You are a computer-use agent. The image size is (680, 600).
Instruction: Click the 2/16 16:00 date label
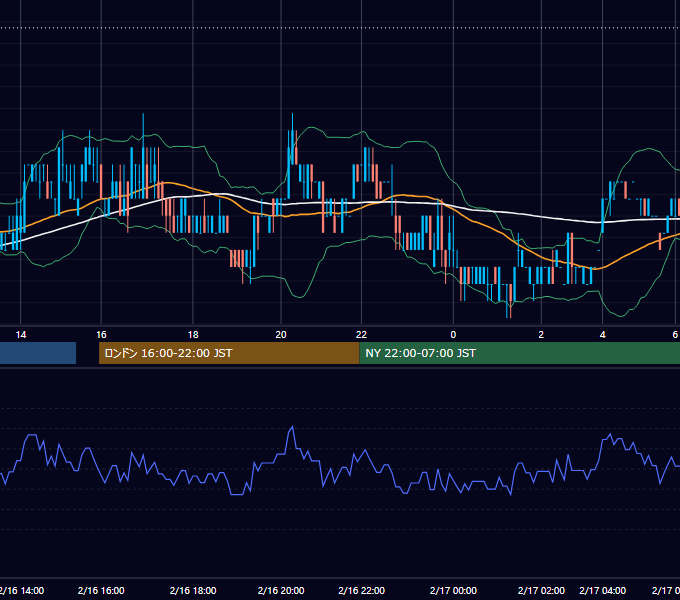pyautogui.click(x=101, y=590)
